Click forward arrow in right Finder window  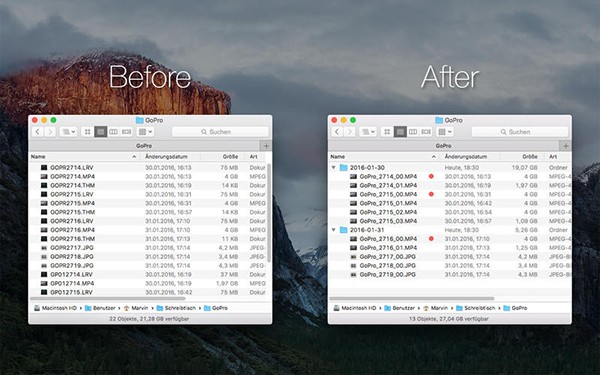[349, 132]
